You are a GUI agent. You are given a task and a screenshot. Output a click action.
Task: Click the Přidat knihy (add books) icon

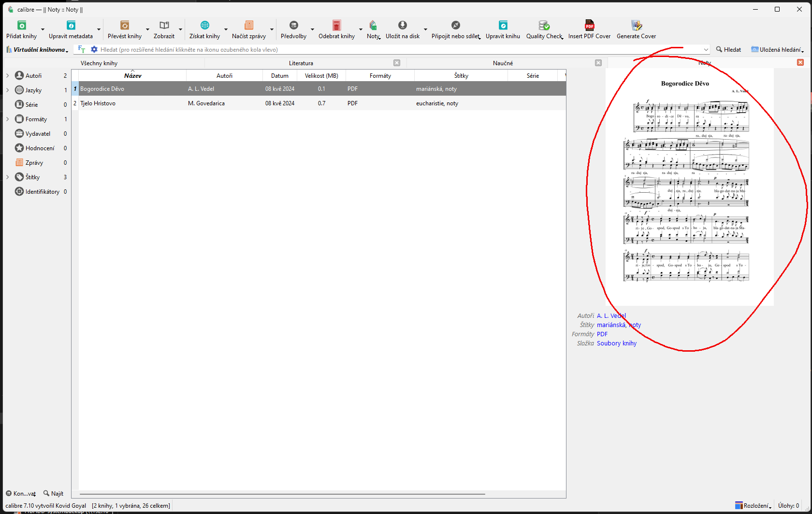[x=22, y=25]
